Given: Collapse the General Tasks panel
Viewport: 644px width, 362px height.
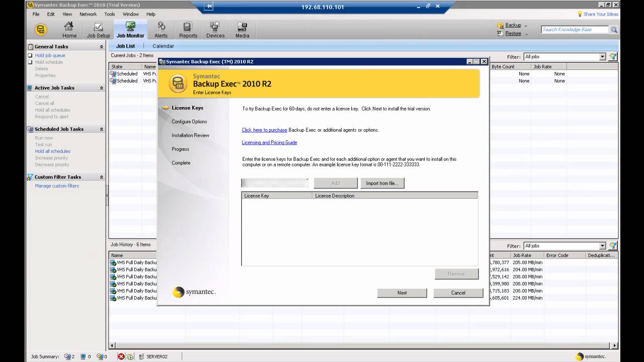Looking at the screenshot, I should pyautogui.click(x=101, y=47).
